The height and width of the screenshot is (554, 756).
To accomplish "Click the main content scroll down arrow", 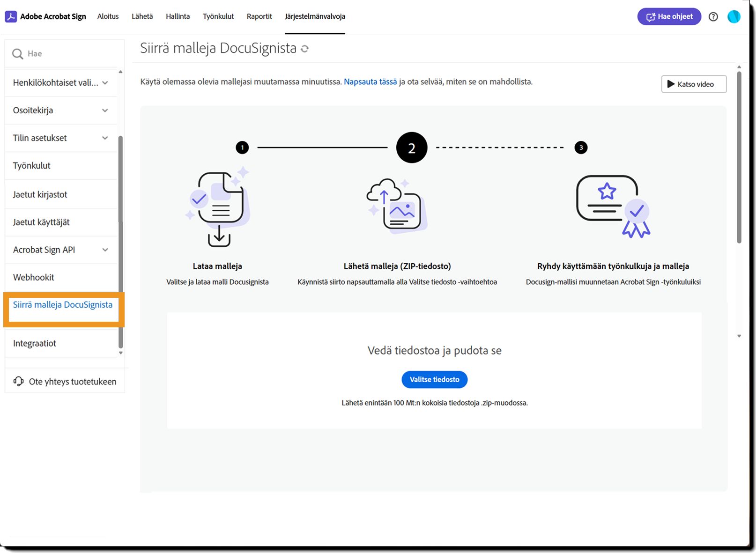I will [x=739, y=336].
